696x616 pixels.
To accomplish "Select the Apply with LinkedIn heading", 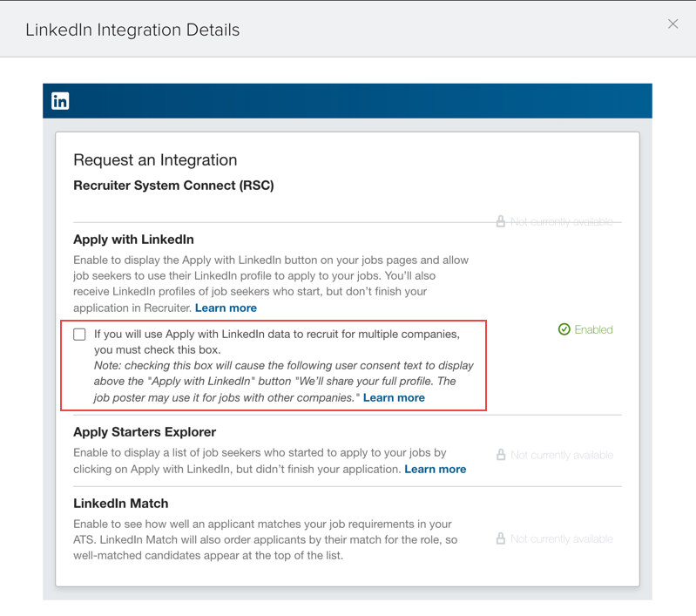I will 133,240.
